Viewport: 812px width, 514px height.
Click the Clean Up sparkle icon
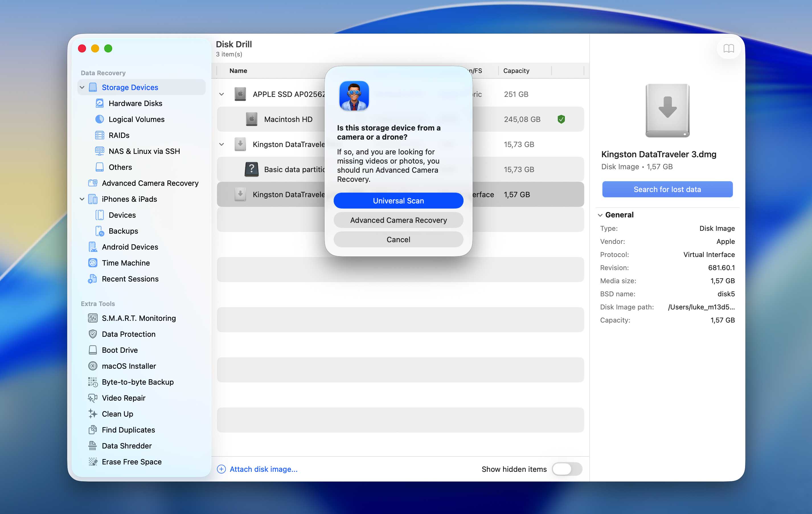[93, 414]
